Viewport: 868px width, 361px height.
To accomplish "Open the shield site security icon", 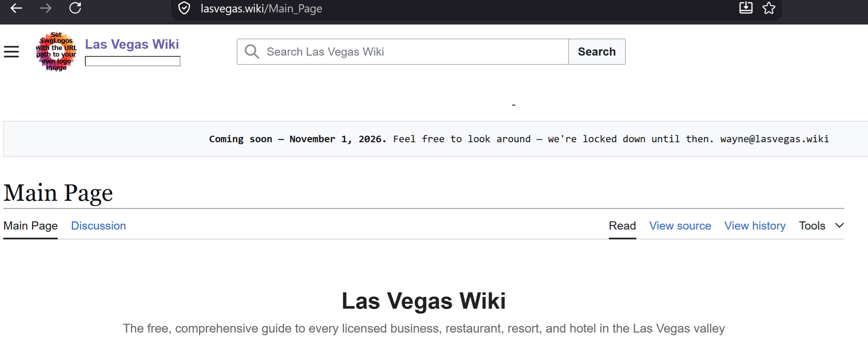I will point(184,8).
